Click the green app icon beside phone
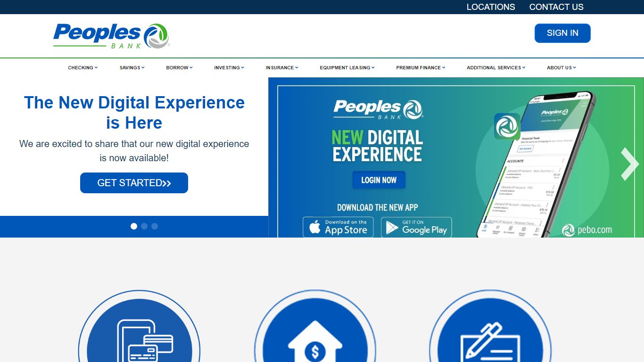The image size is (644, 362). 507,126
